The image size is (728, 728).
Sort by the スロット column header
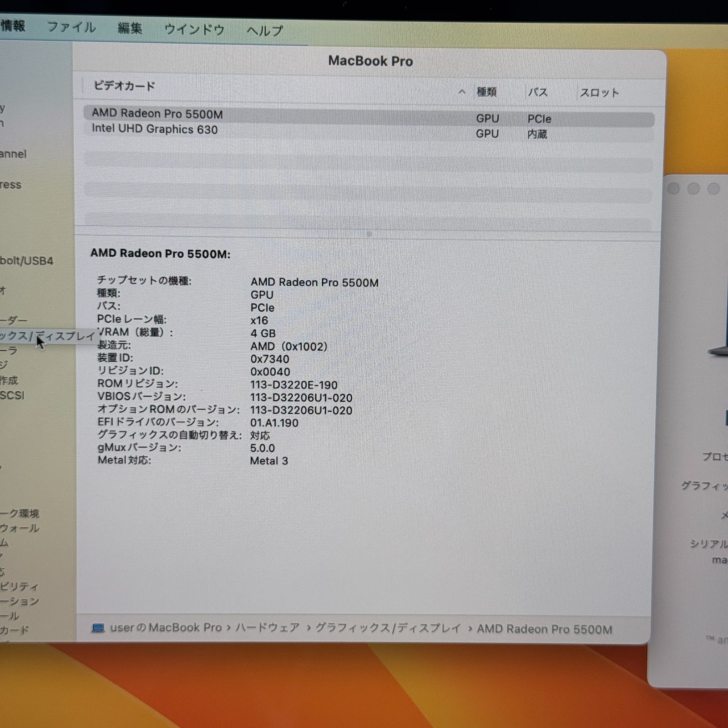[599, 93]
